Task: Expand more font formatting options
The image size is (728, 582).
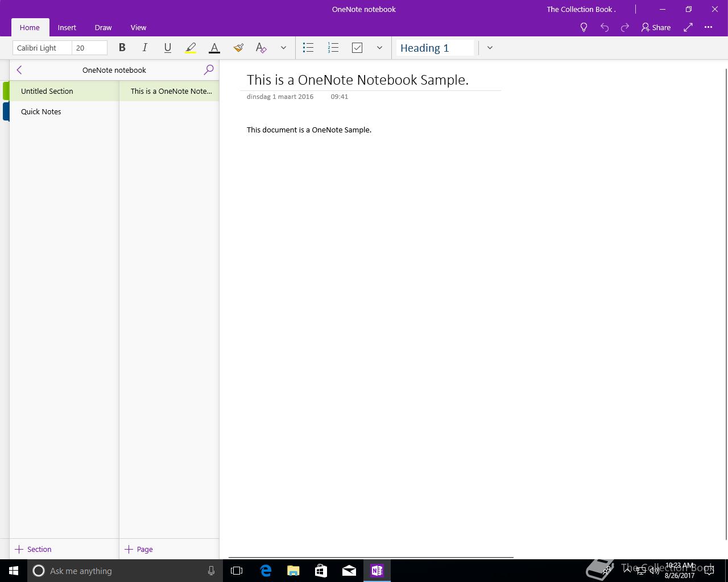Action: 283,48
